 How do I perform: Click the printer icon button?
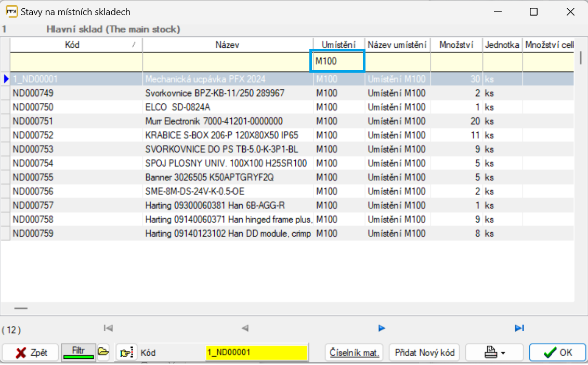(490, 352)
